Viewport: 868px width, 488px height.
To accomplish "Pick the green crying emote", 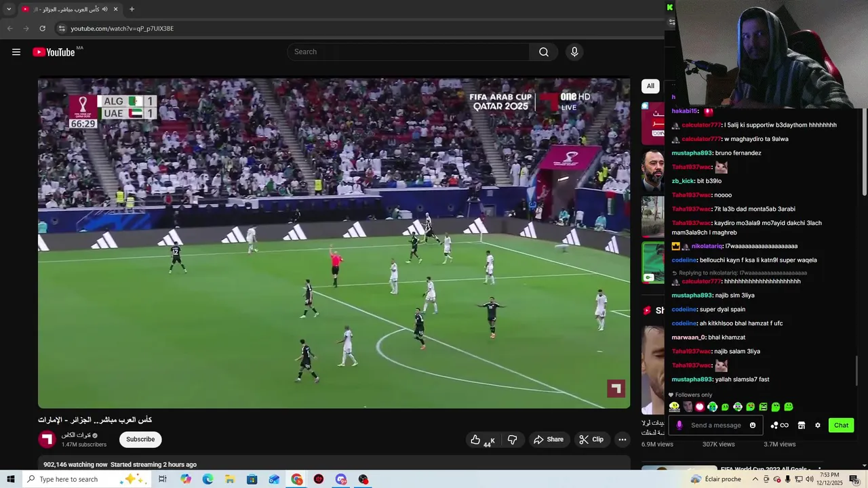I will tap(713, 407).
